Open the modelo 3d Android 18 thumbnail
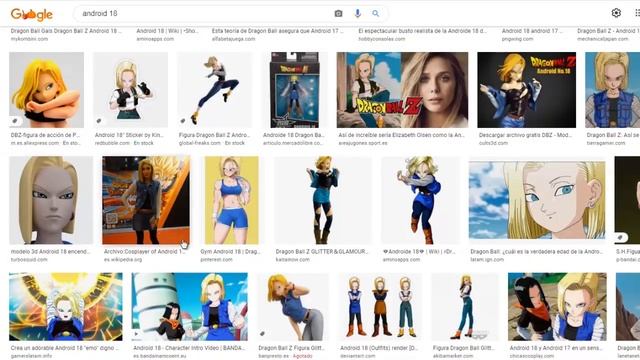The image size is (640, 360). coord(51,200)
